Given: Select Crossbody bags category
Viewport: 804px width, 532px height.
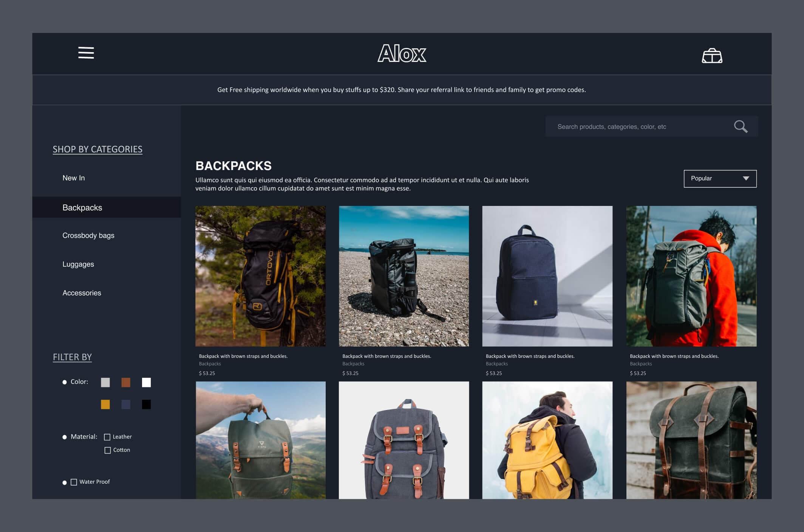Looking at the screenshot, I should (88, 236).
